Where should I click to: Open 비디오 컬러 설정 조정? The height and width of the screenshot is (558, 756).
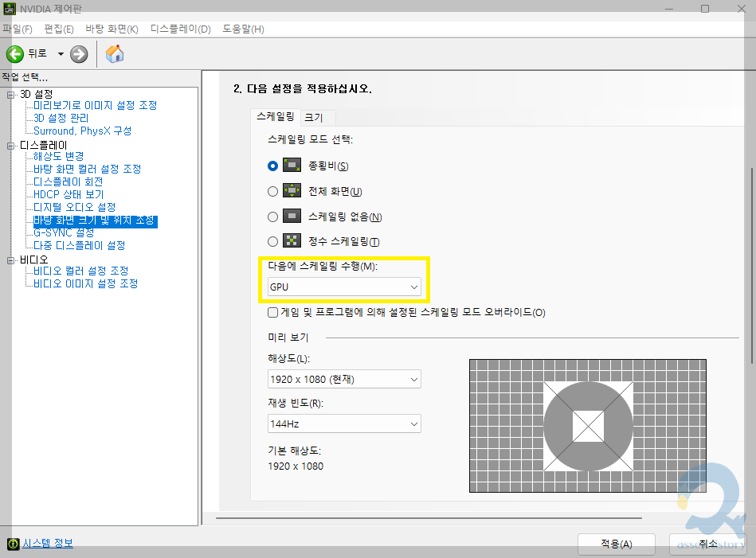click(80, 271)
